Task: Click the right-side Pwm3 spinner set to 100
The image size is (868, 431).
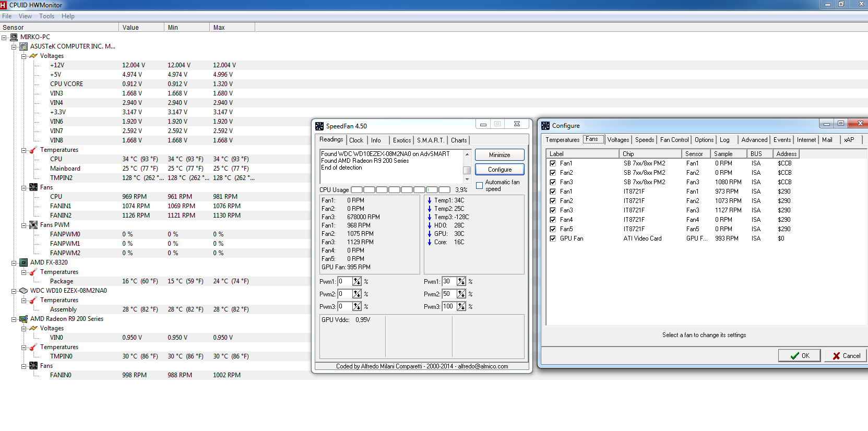Action: (461, 307)
